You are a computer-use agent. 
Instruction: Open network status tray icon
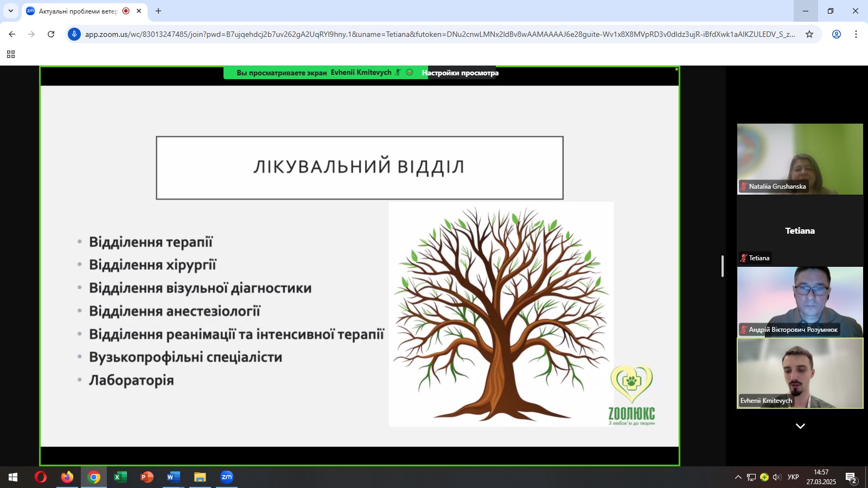(751, 477)
